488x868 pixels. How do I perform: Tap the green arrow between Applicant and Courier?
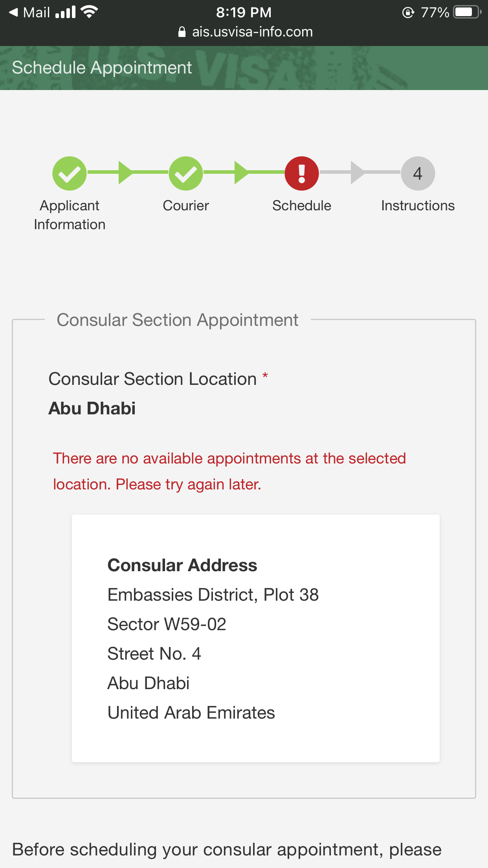click(x=125, y=173)
